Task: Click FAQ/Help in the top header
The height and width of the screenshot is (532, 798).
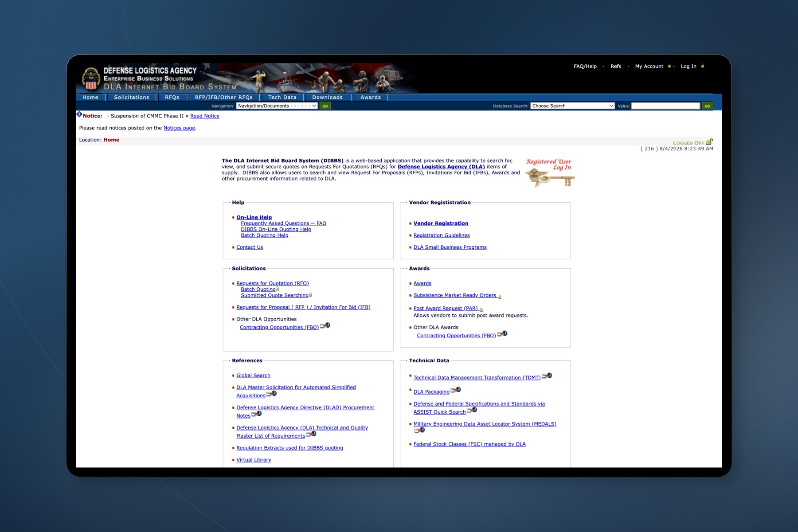Action: coord(585,66)
